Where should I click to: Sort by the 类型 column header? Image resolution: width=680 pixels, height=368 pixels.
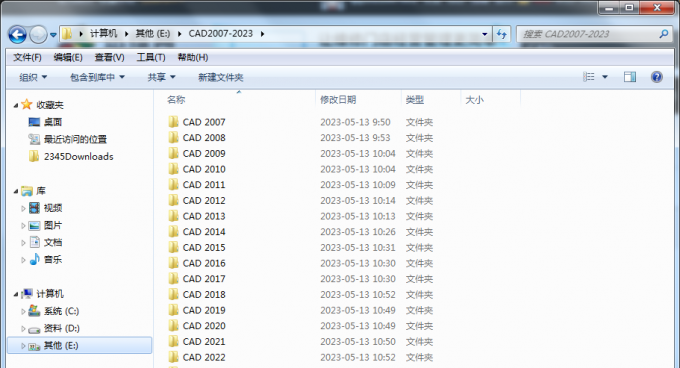tap(415, 100)
